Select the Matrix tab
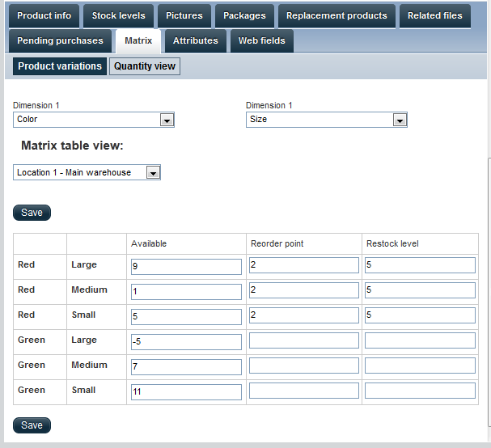 [x=138, y=41]
